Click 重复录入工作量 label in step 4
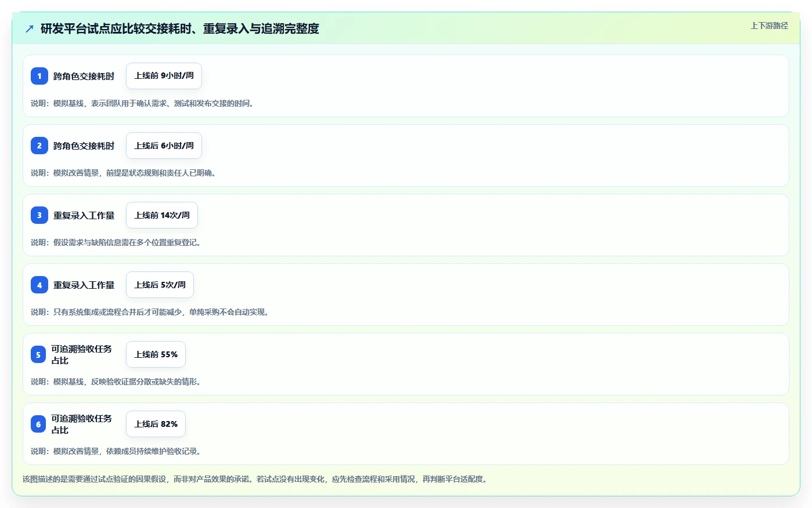 [x=84, y=285]
